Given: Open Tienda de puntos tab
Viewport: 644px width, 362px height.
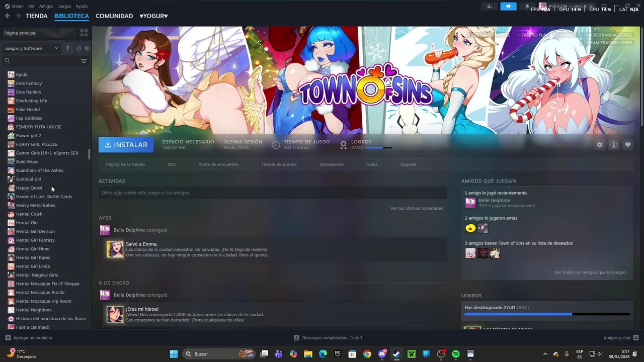Looking at the screenshot, I should [x=279, y=164].
